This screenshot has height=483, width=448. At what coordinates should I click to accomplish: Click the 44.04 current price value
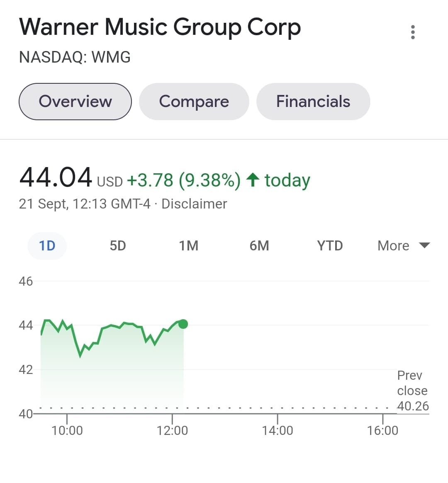(x=56, y=177)
